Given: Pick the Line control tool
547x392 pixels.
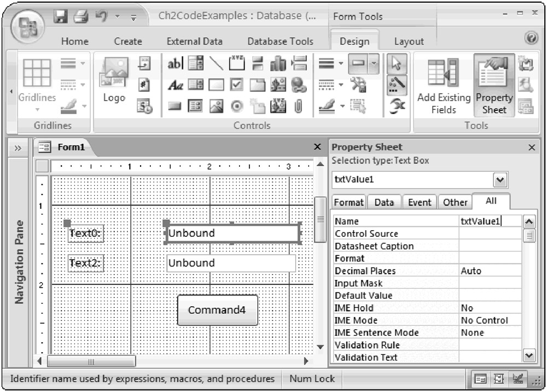Looking at the screenshot, I should pyautogui.click(x=217, y=63).
